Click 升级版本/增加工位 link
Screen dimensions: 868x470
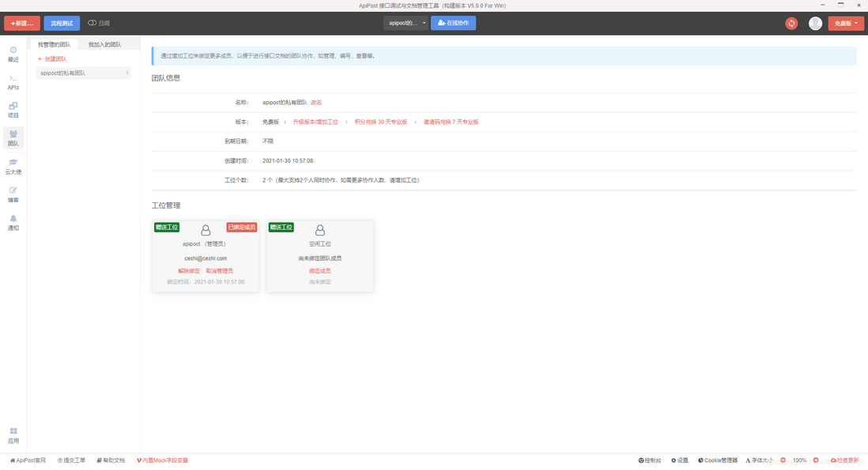(x=315, y=122)
